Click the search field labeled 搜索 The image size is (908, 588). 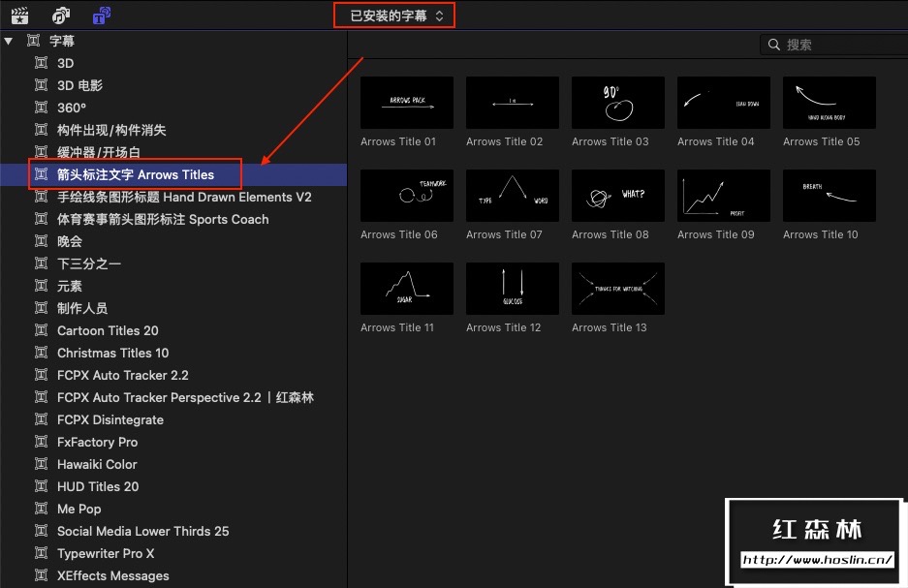[834, 45]
